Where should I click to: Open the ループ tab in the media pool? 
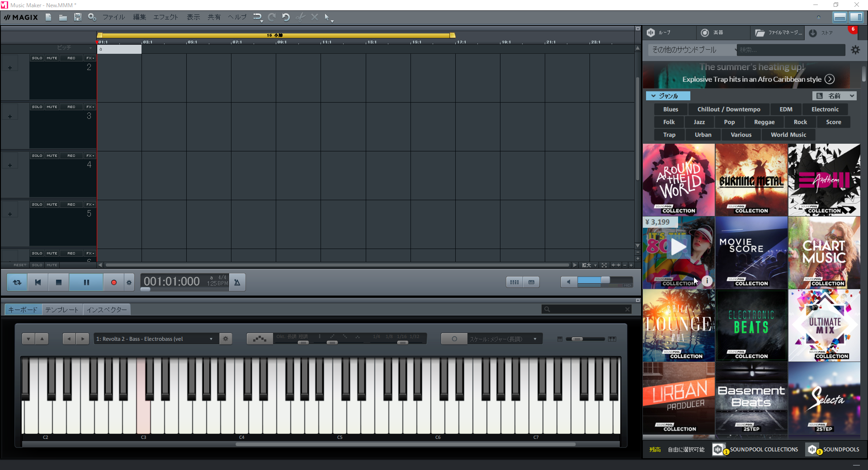[x=669, y=33]
